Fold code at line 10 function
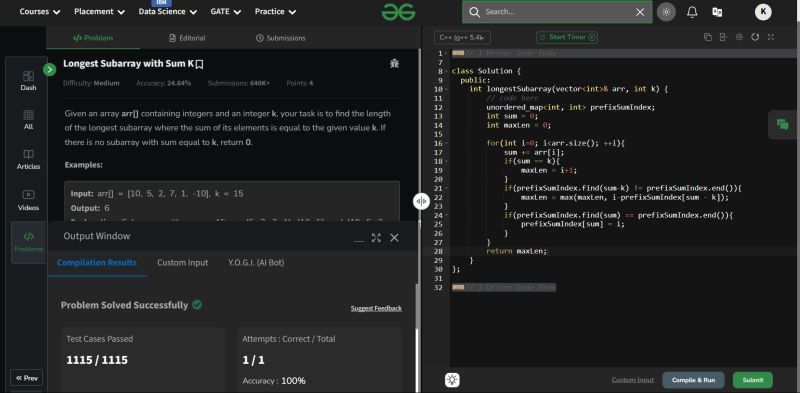 [x=447, y=89]
